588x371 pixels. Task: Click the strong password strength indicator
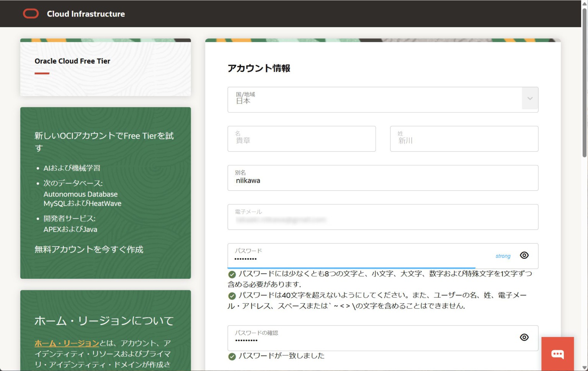coord(503,256)
